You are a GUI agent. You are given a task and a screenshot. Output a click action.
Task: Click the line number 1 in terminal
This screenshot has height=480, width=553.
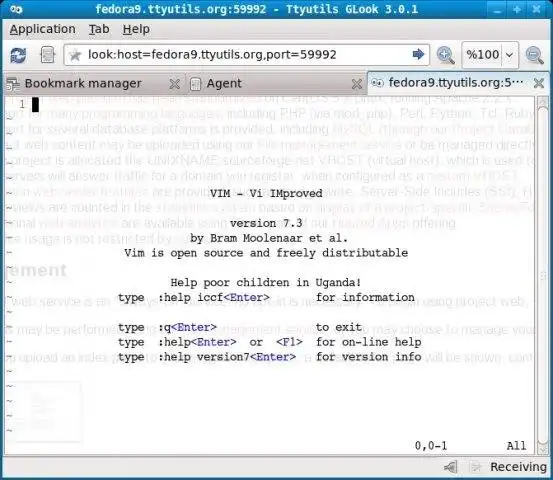click(x=23, y=104)
